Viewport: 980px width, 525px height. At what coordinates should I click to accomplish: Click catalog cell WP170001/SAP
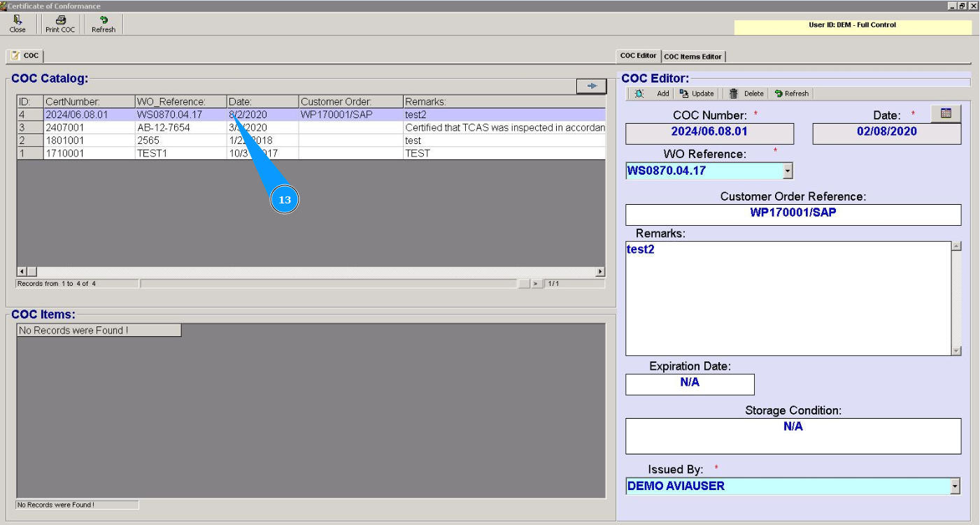point(351,115)
